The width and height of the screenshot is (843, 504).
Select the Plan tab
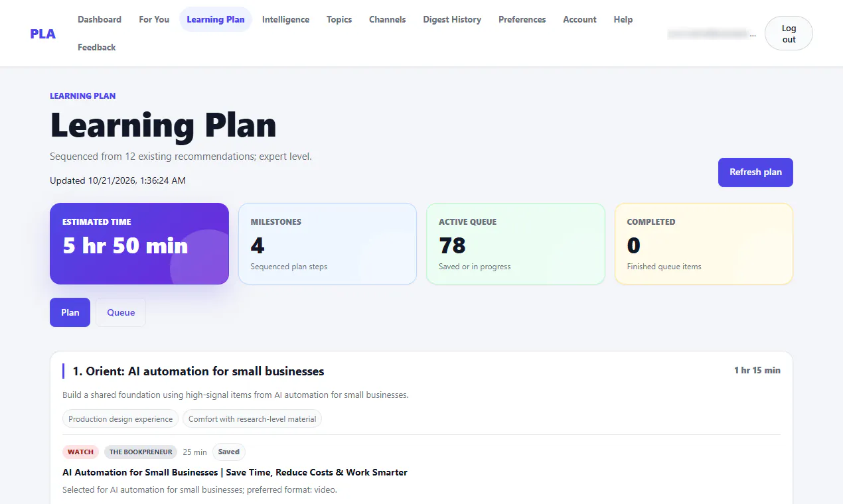(x=70, y=312)
